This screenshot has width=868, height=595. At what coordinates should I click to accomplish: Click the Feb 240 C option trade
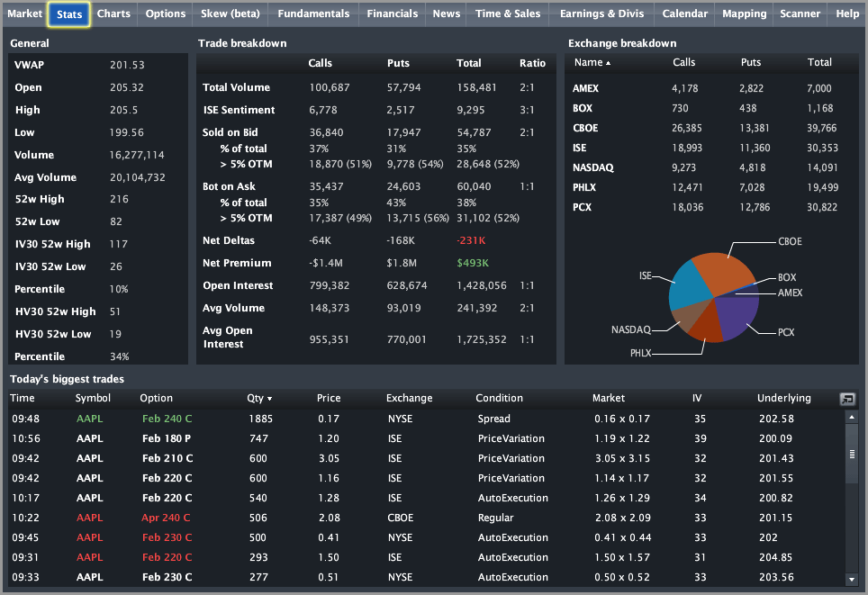pos(167,419)
